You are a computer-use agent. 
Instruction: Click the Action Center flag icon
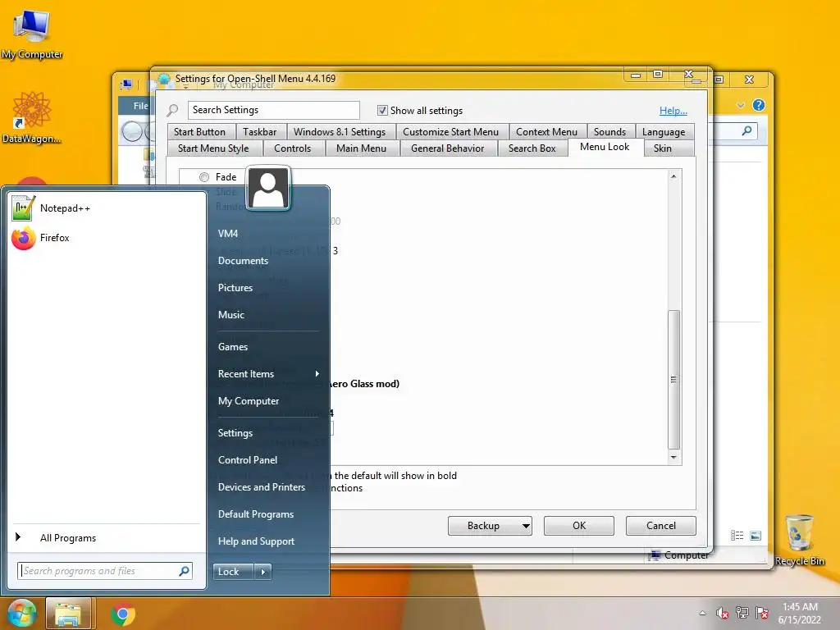762,613
